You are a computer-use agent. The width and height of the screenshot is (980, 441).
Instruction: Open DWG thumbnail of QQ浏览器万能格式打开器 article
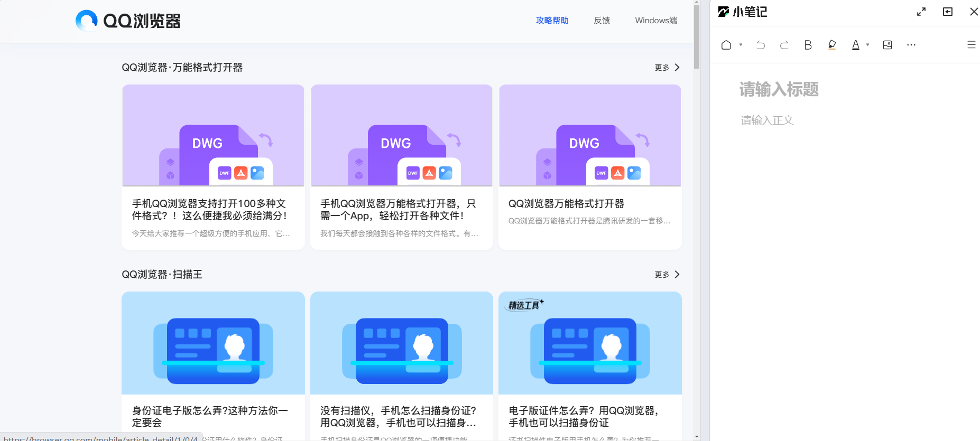coord(590,136)
